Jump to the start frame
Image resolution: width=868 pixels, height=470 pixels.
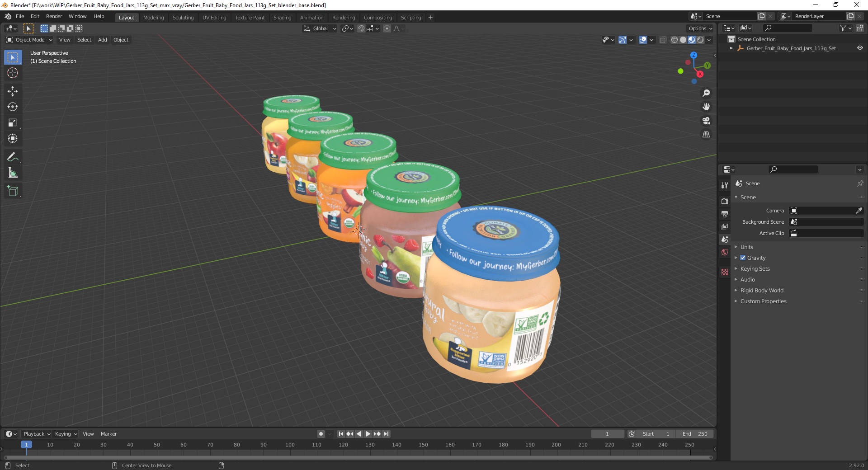(341, 434)
